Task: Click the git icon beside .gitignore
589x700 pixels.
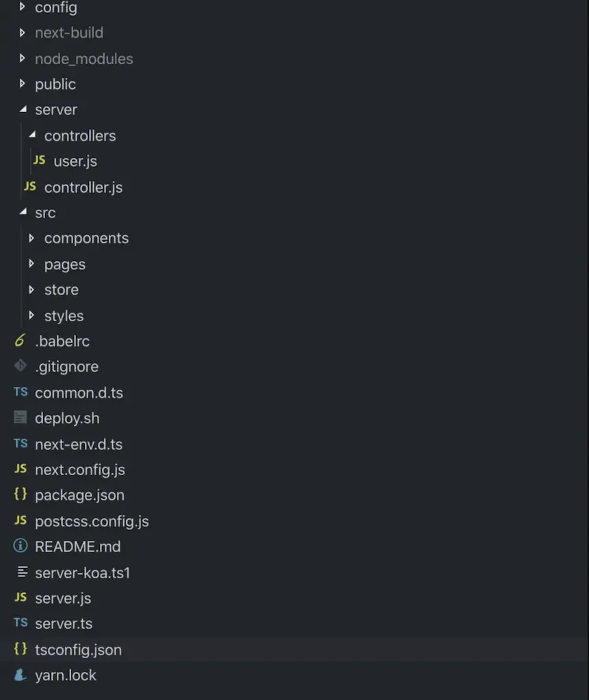Action: click(21, 366)
